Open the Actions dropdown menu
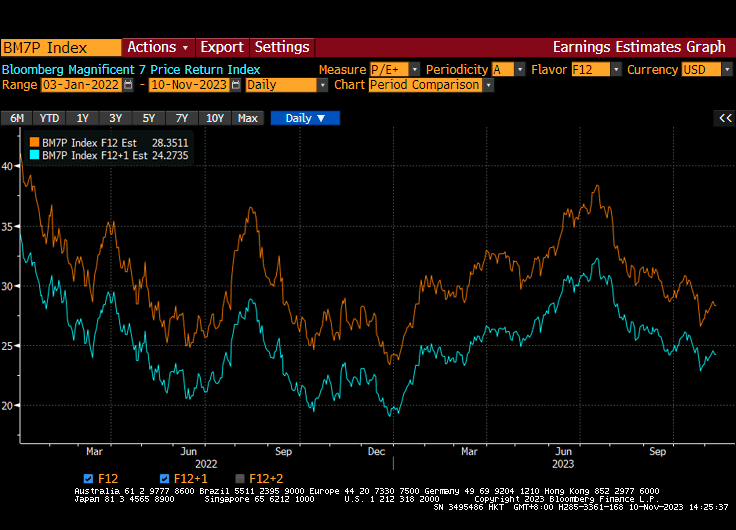The height and width of the screenshot is (530, 736). (158, 47)
